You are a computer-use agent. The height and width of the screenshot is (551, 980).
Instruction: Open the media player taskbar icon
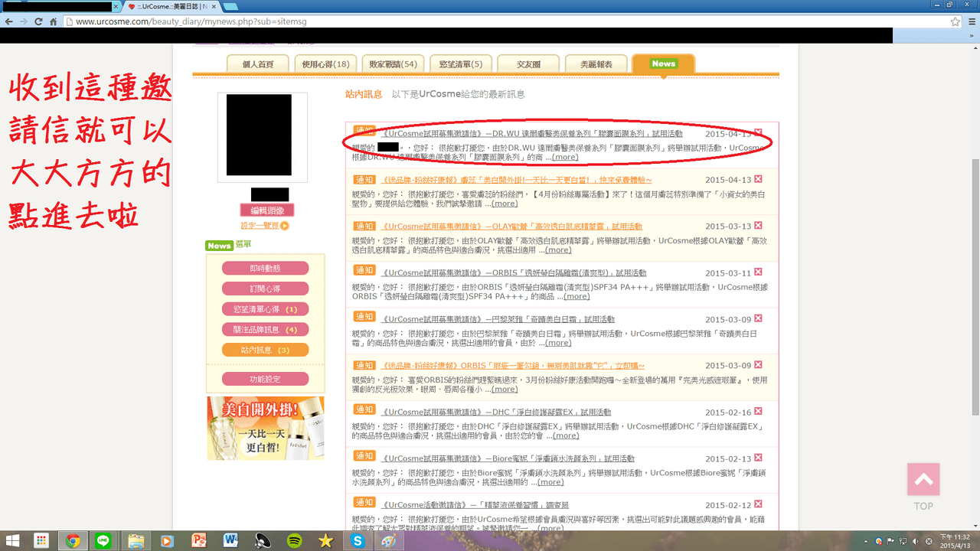167,540
